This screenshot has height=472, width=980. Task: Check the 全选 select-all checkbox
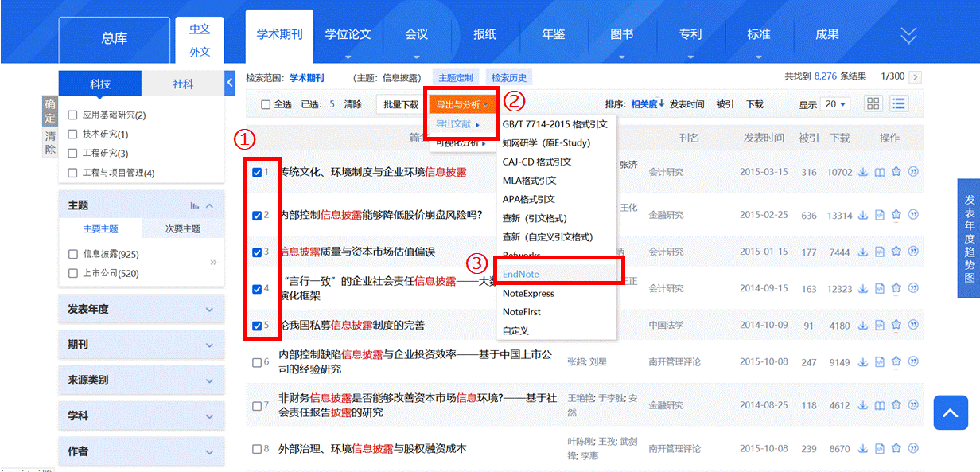pos(266,104)
